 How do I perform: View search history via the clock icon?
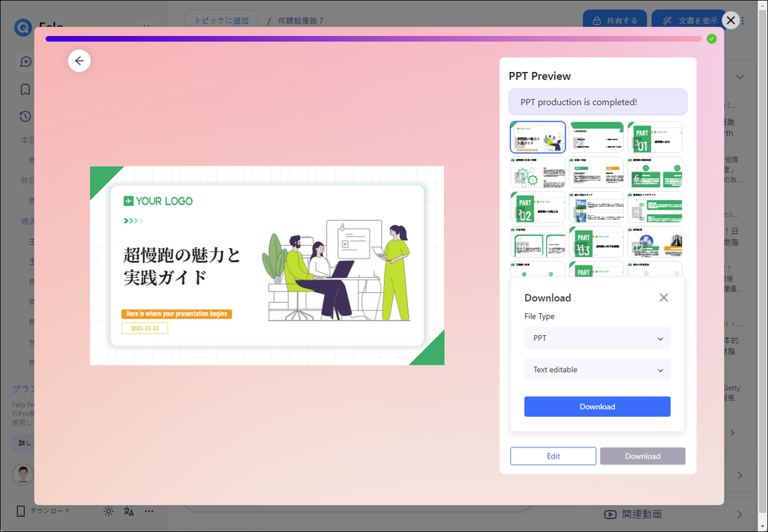click(x=25, y=116)
